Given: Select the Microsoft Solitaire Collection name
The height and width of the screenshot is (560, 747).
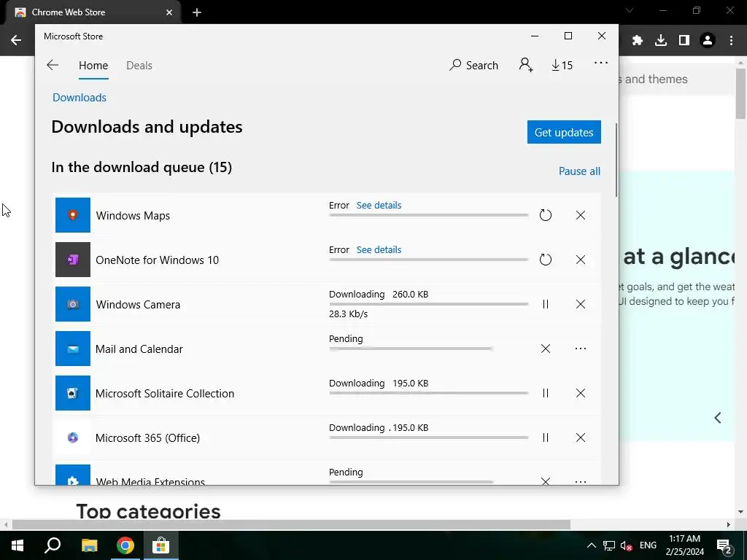Looking at the screenshot, I should pyautogui.click(x=165, y=393).
